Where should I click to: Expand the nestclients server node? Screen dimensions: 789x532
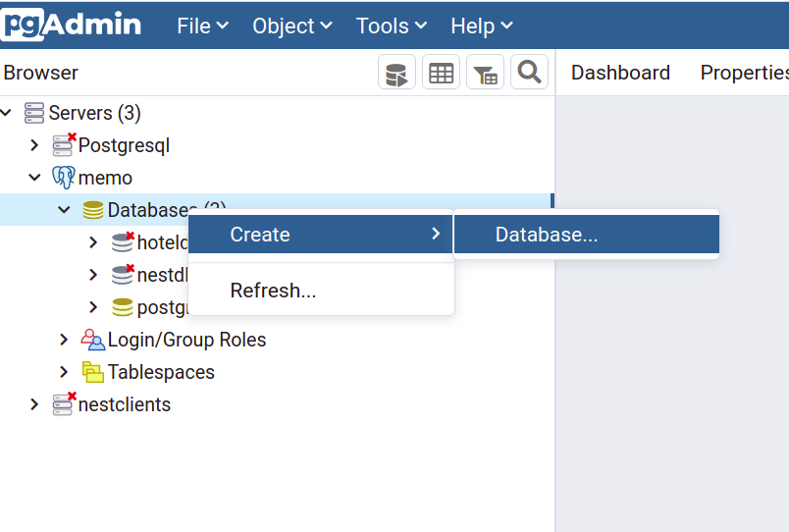(34, 404)
